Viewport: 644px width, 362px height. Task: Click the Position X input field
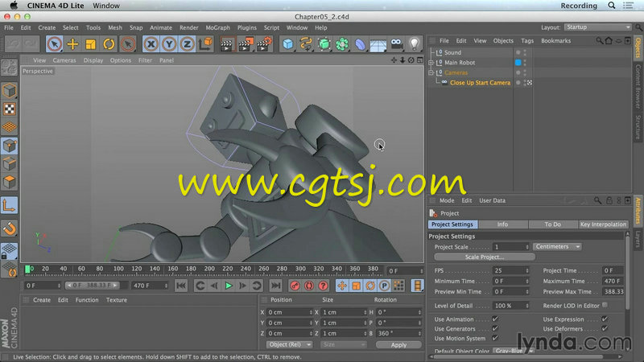[290, 312]
